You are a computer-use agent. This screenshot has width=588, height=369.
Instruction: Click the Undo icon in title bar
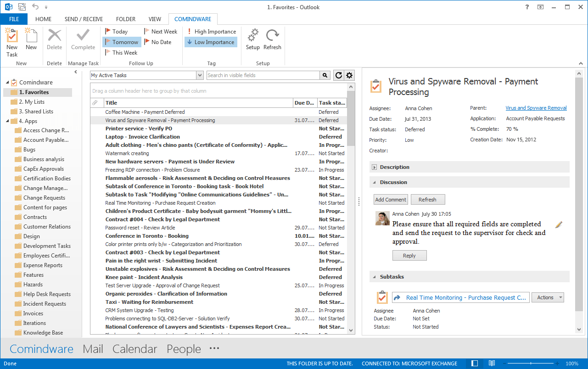[x=35, y=7]
